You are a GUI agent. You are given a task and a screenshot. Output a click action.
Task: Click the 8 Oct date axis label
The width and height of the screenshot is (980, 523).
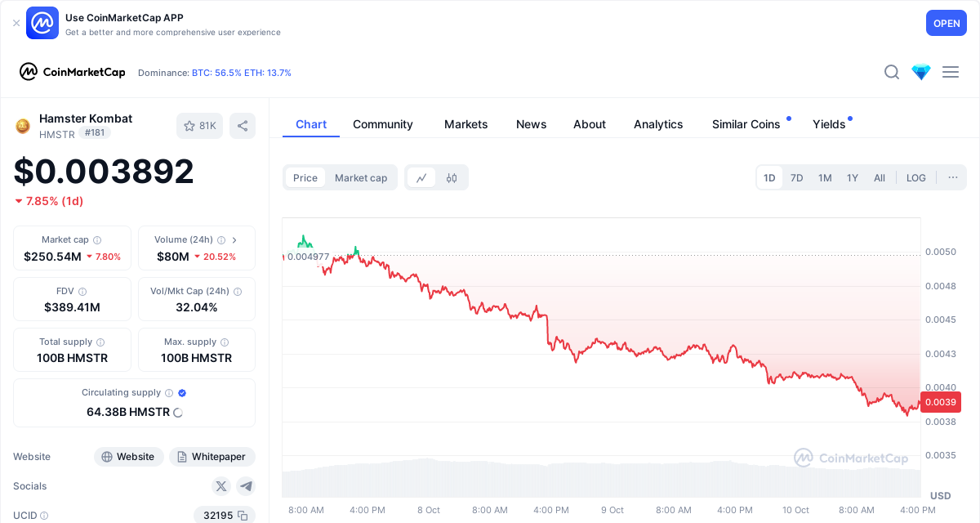click(x=428, y=510)
